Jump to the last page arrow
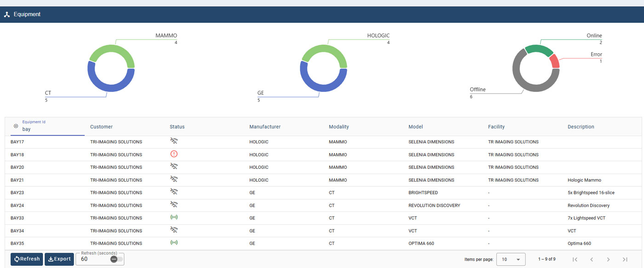Screen dimensions: 644x268 (625, 259)
